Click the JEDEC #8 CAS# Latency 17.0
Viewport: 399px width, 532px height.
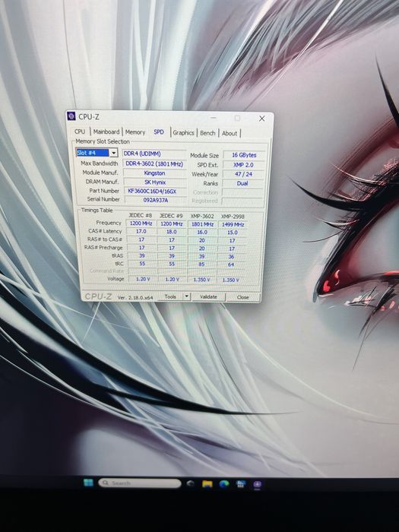[141, 231]
